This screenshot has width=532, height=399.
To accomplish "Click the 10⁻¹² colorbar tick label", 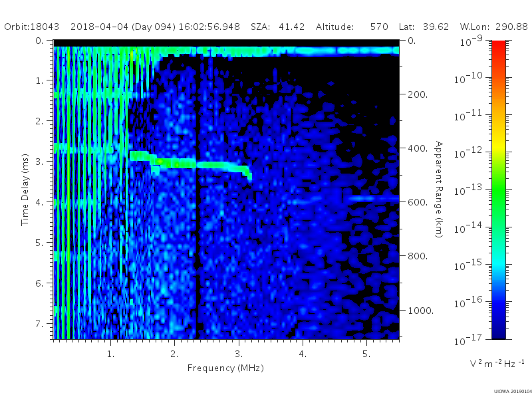I will click(468, 154).
